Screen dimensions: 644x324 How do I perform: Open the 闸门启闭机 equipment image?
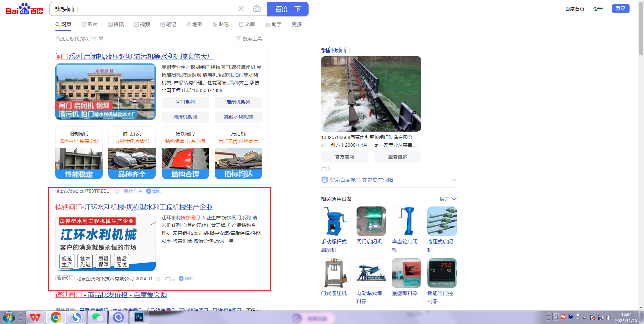[371, 221]
